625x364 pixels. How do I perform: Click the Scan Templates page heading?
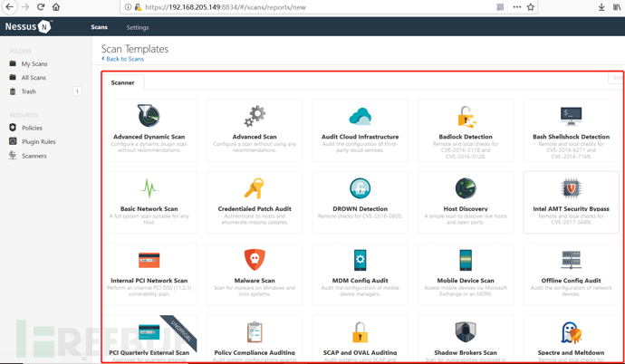point(135,49)
